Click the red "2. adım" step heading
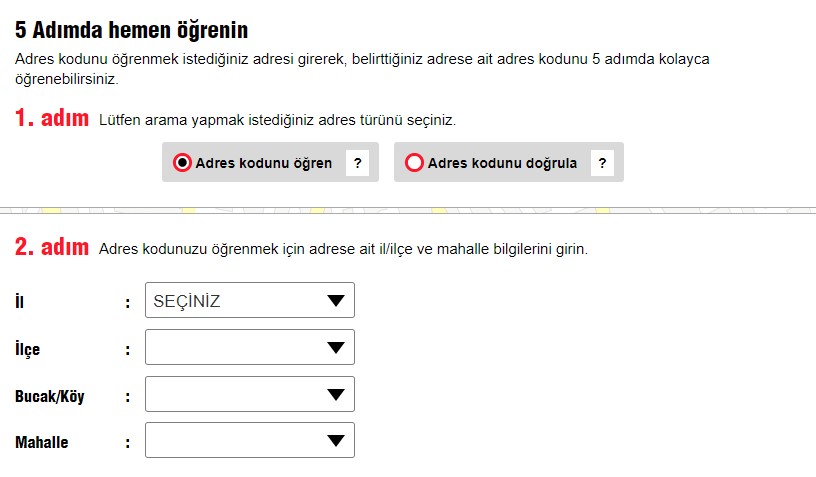 (x=52, y=246)
